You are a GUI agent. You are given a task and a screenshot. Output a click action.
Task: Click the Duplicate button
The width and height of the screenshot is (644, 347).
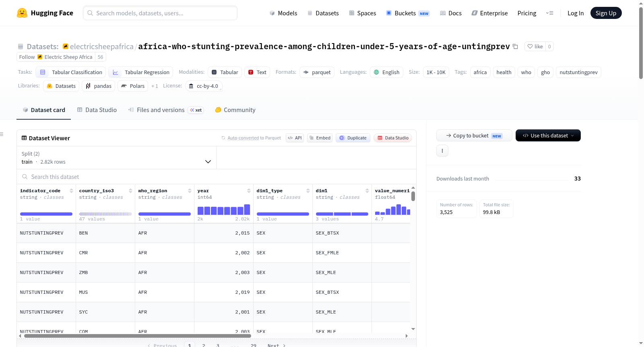tap(353, 138)
